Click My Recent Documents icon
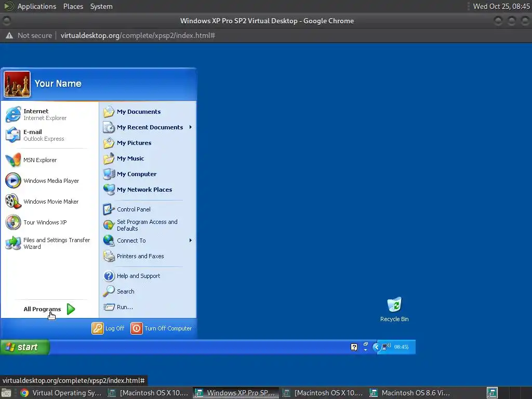 [109, 127]
